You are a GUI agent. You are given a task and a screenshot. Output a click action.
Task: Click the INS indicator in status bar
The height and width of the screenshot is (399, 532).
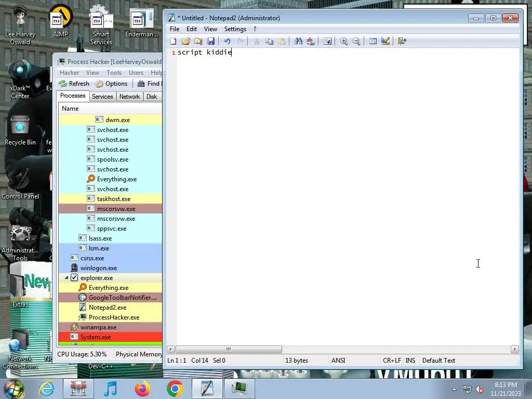(410, 361)
